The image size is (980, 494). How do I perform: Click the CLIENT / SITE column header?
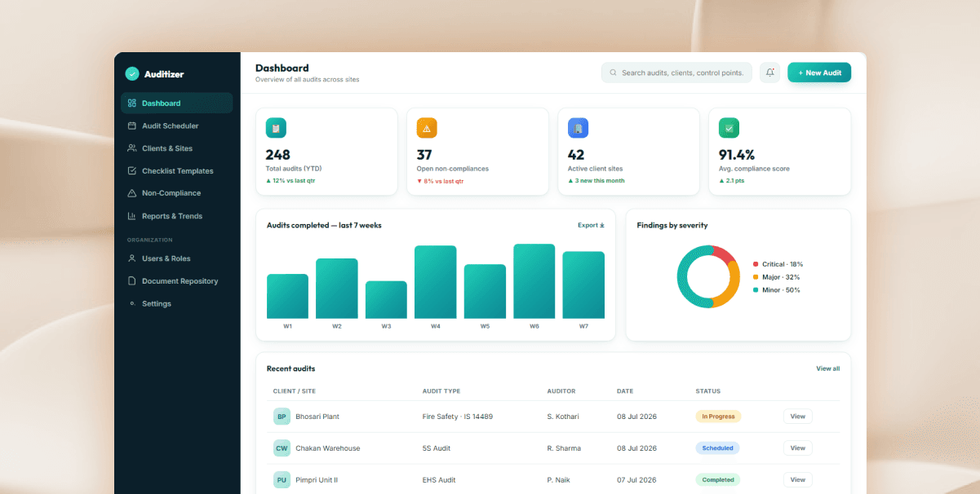click(295, 391)
